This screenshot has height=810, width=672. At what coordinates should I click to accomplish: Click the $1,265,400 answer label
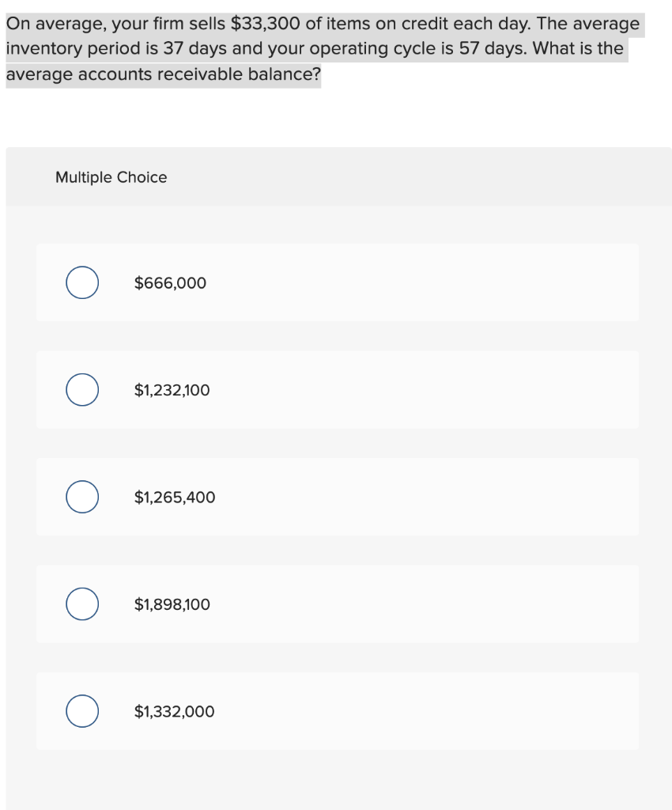click(x=175, y=497)
